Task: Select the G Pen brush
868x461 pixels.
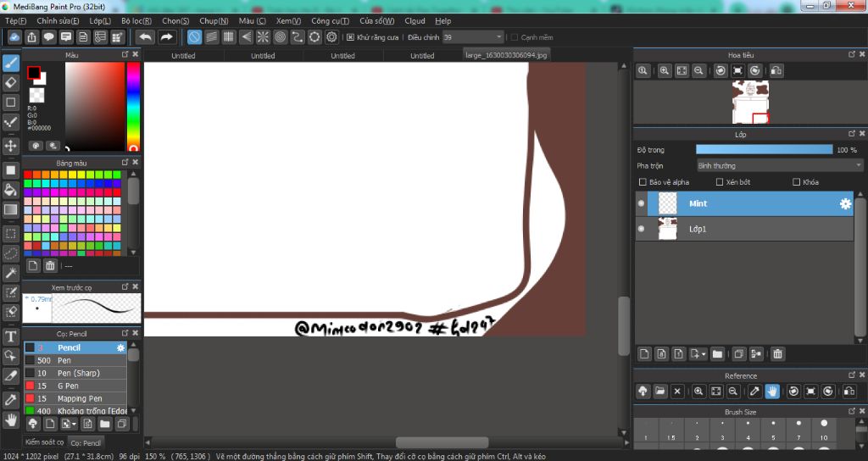Action: pos(75,386)
